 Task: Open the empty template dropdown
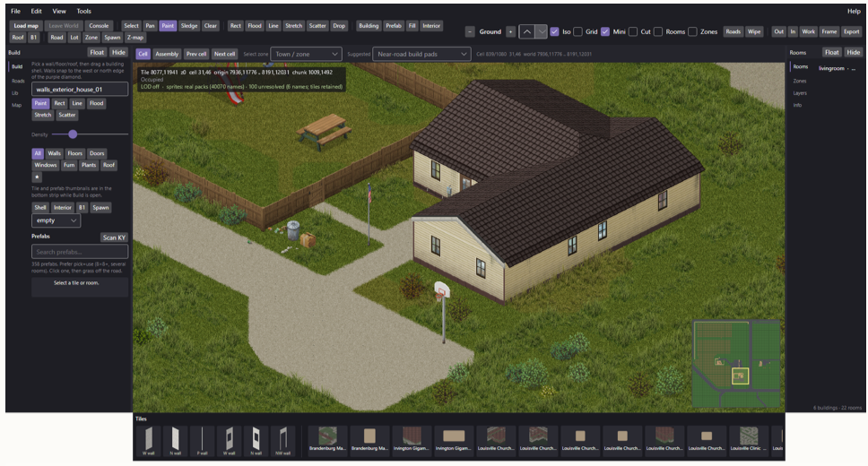tap(56, 220)
